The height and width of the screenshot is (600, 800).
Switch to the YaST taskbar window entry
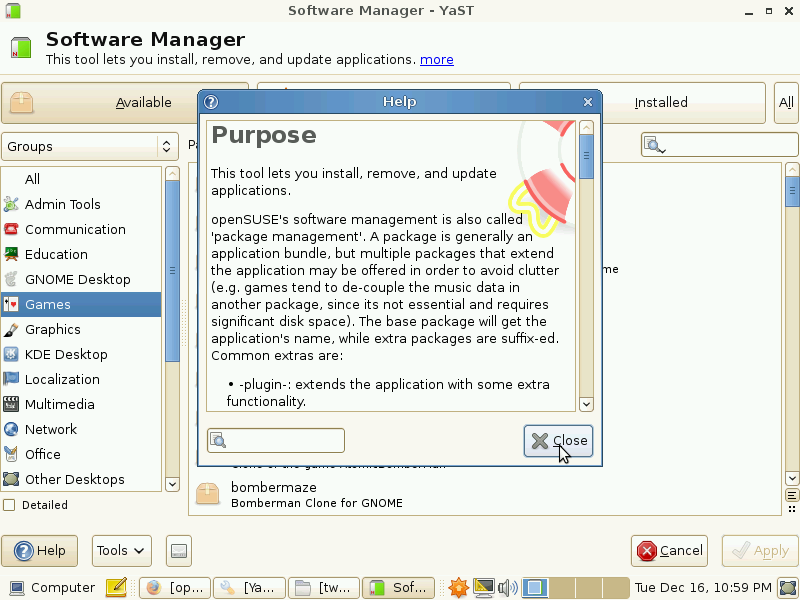click(x=249, y=588)
